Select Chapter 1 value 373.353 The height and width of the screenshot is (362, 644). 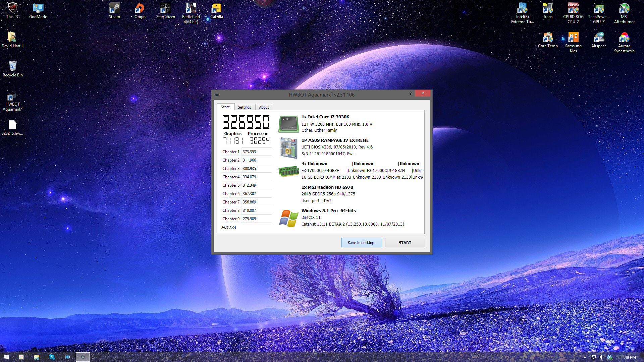point(249,152)
